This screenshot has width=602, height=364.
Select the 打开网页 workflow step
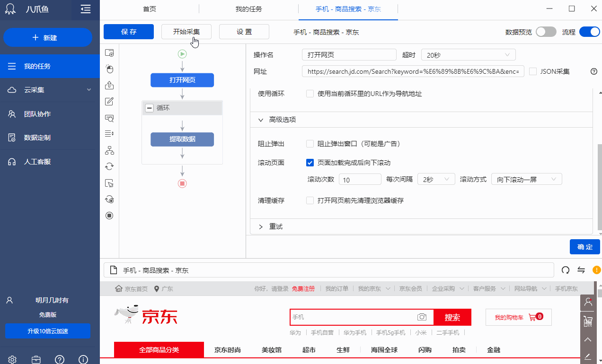(x=182, y=80)
